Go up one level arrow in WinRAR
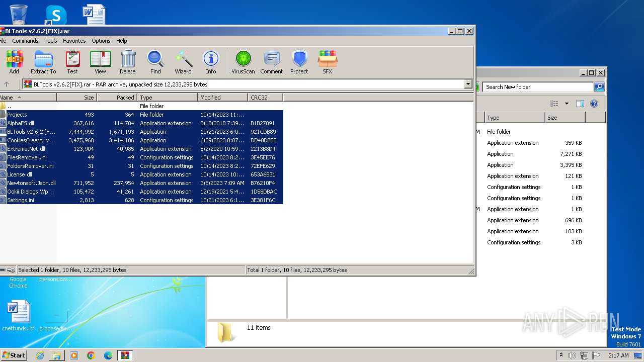This screenshot has width=644, height=362. tap(7, 84)
